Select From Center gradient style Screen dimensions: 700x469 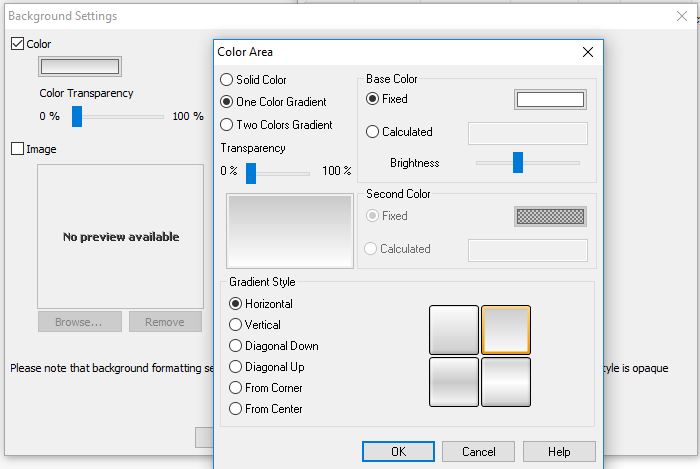point(236,409)
